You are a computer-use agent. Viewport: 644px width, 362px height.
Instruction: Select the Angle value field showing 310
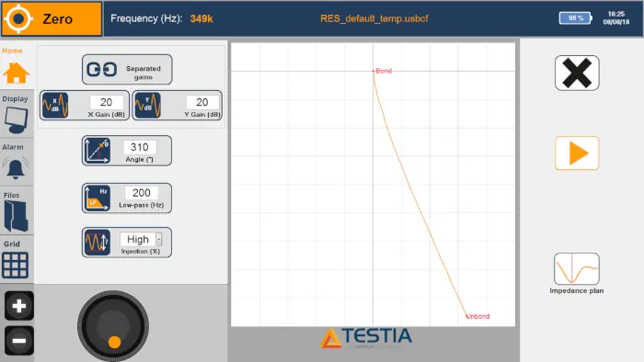pos(139,147)
